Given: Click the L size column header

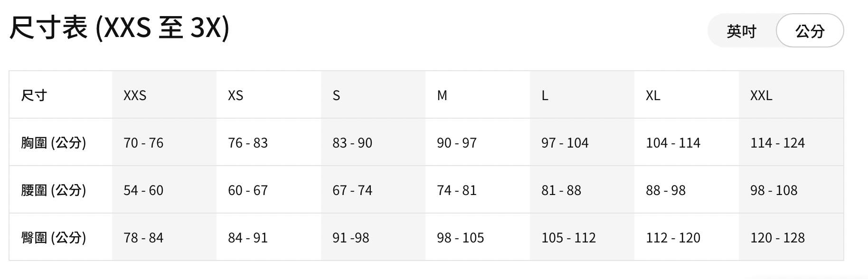Looking at the screenshot, I should [545, 95].
